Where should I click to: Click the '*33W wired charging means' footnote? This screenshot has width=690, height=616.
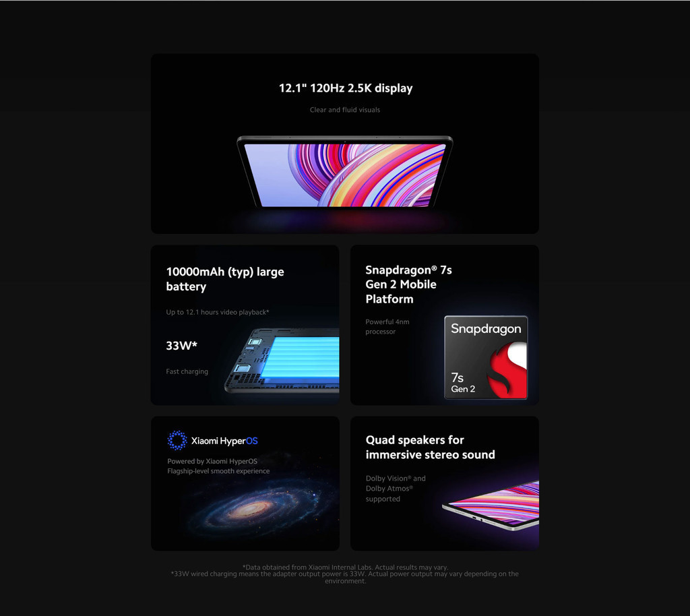[345, 578]
